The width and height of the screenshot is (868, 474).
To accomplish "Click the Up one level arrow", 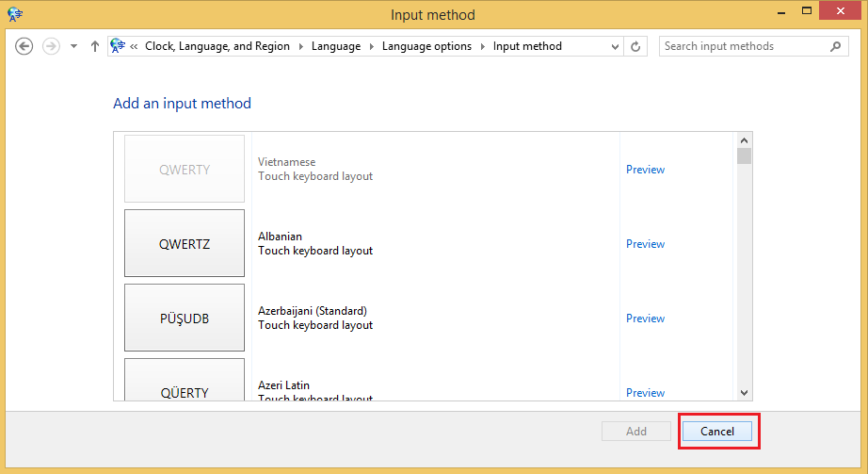I will pos(95,46).
